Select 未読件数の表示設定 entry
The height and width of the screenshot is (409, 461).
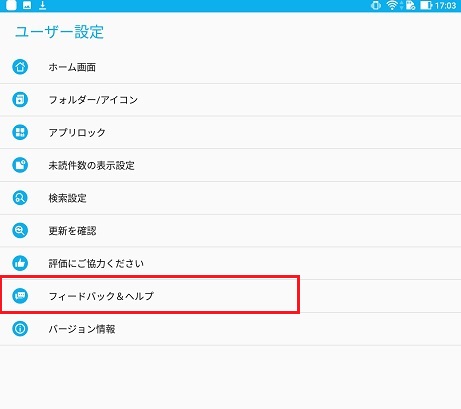point(230,165)
